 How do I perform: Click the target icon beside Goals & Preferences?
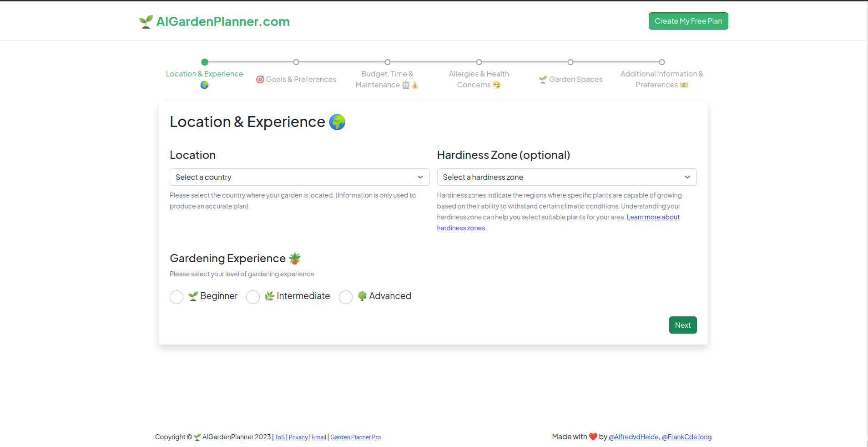coord(260,79)
